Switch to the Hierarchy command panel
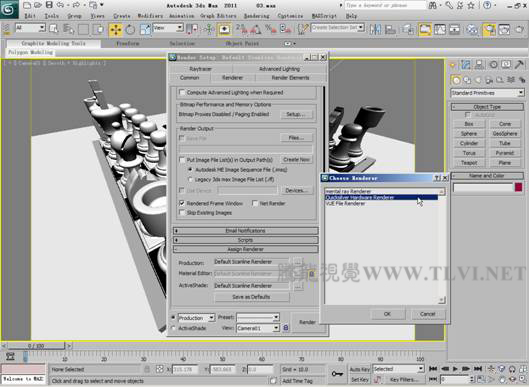529x387 pixels. coord(479,64)
